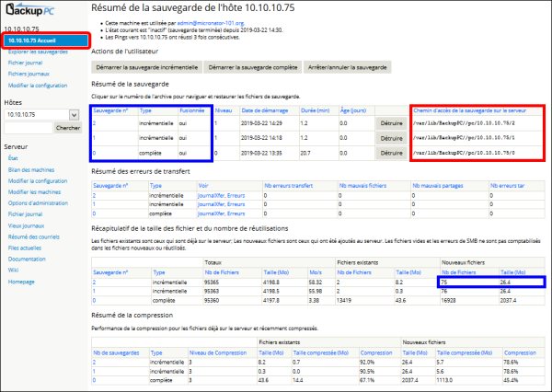The height and width of the screenshot is (392, 552).
Task: Open JournalXfer link for backup 1
Action: coord(211,204)
